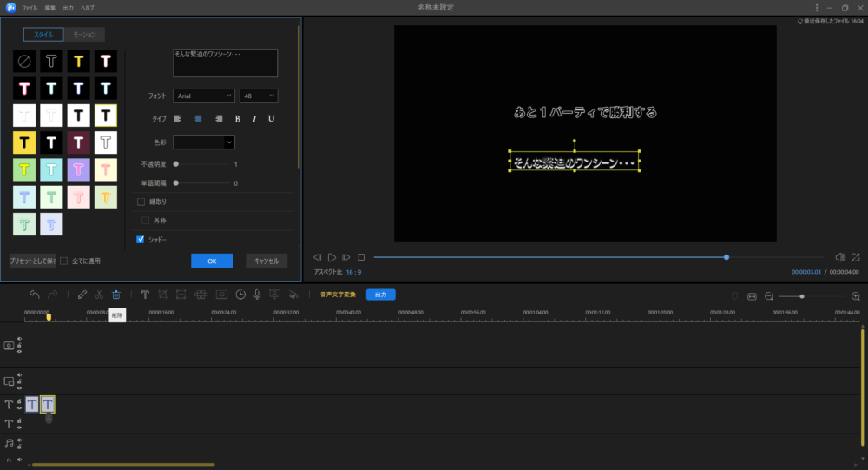This screenshot has width=868, height=470.
Task: Enable the 外枠 frame checkbox
Action: (146, 221)
